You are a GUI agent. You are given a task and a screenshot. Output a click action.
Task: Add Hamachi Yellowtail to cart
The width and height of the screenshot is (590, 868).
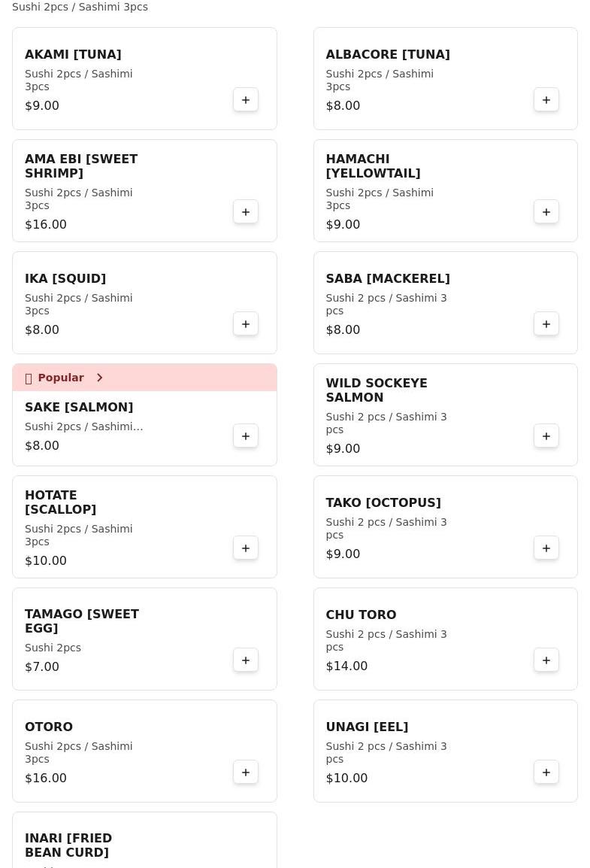click(x=546, y=212)
